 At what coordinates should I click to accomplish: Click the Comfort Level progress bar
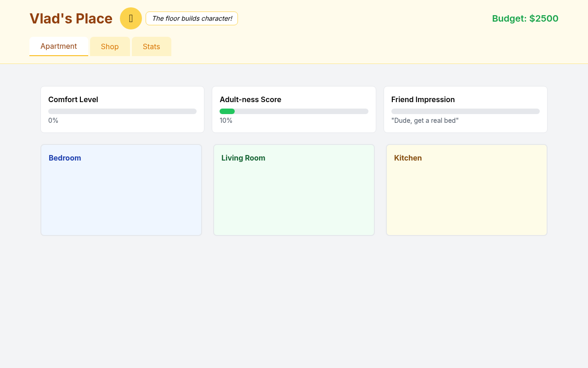[122, 111]
